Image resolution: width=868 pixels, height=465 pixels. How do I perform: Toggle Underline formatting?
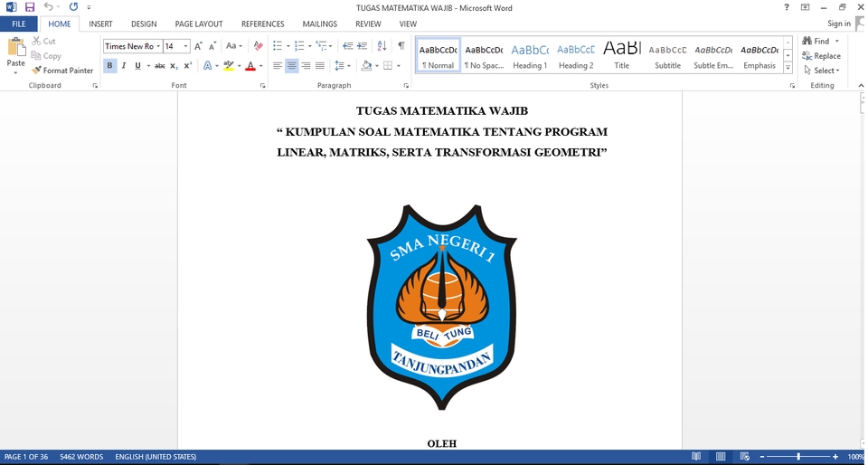[137, 66]
